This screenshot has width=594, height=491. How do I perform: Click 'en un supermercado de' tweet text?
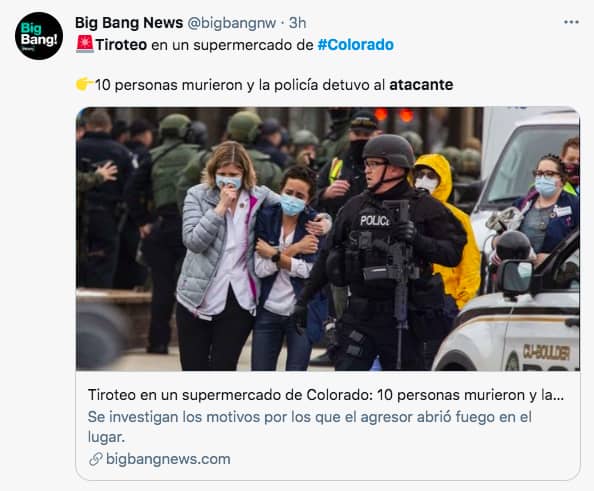(232, 45)
